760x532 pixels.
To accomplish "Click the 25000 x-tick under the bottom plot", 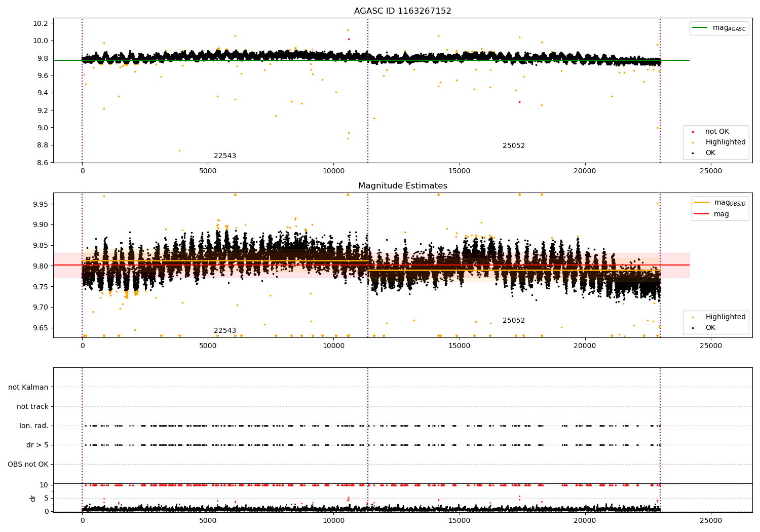I will (711, 521).
